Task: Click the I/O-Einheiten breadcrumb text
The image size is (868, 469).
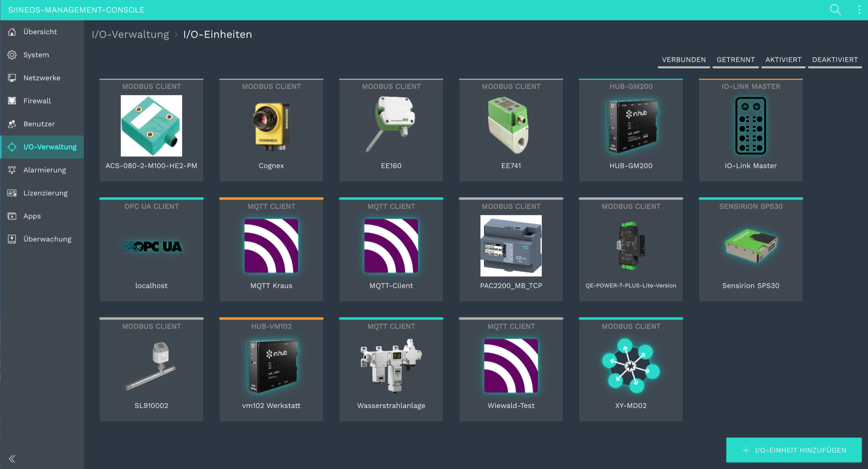Action: pos(218,34)
